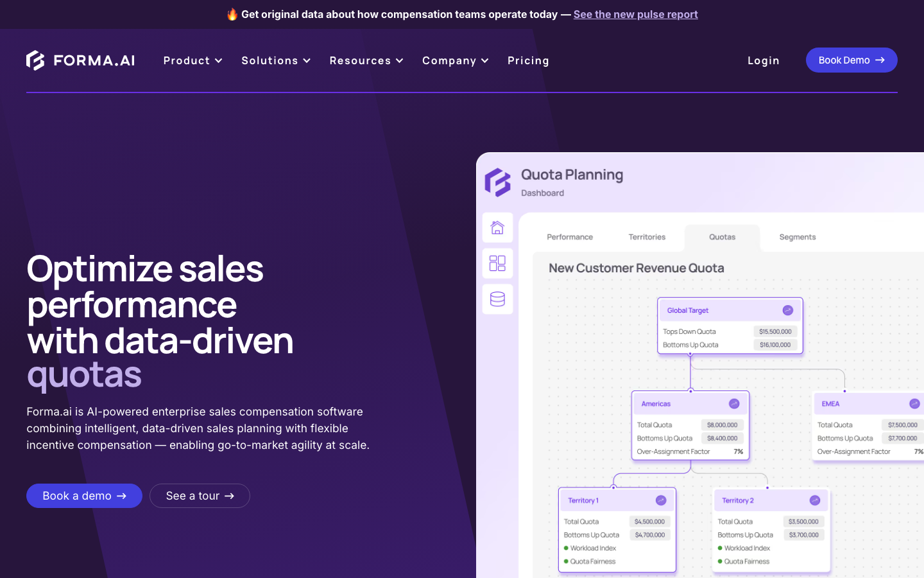Viewport: 924px width, 578px height.
Task: Click the $16,100,000 Bottoms Up Quota value
Action: (x=775, y=345)
